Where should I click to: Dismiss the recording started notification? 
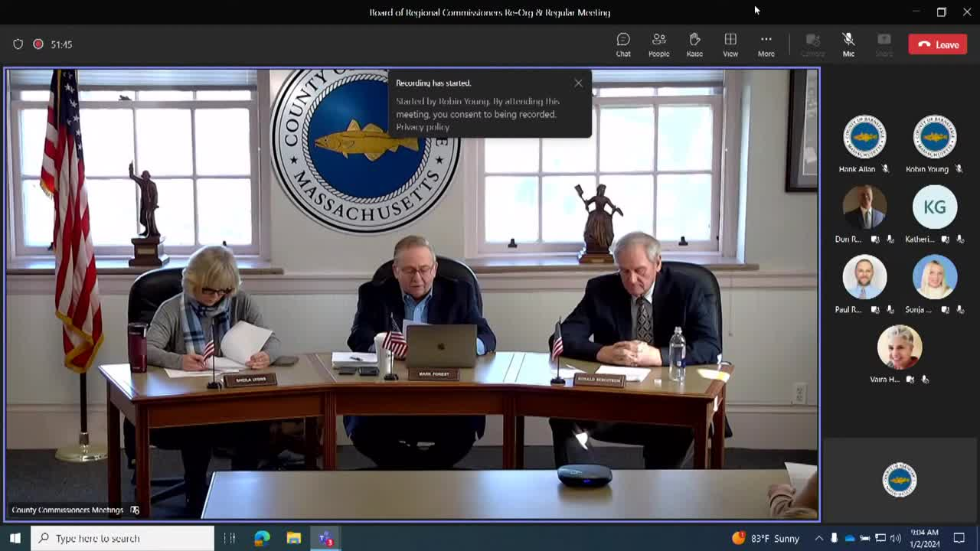pyautogui.click(x=578, y=83)
